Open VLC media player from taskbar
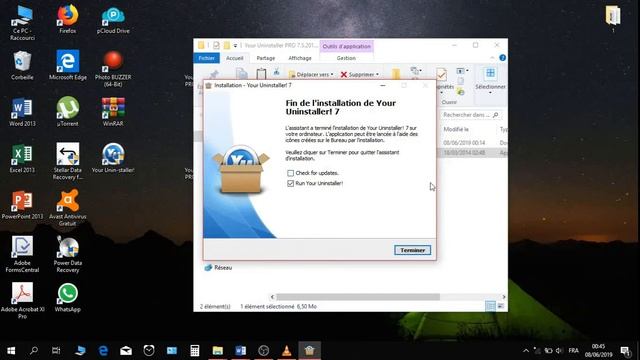This screenshot has height=360, width=640. pyautogui.click(x=287, y=351)
